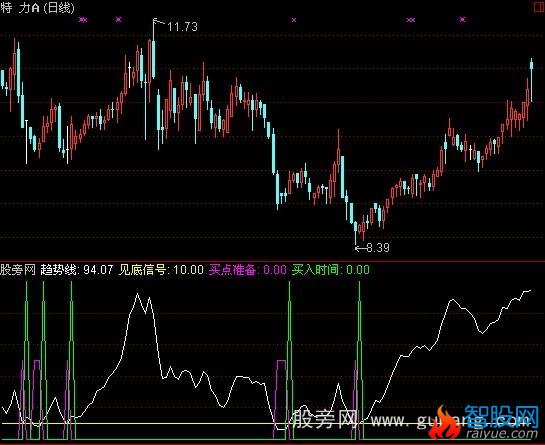Click the 趋势线: 94.07 indicator label

77,269
